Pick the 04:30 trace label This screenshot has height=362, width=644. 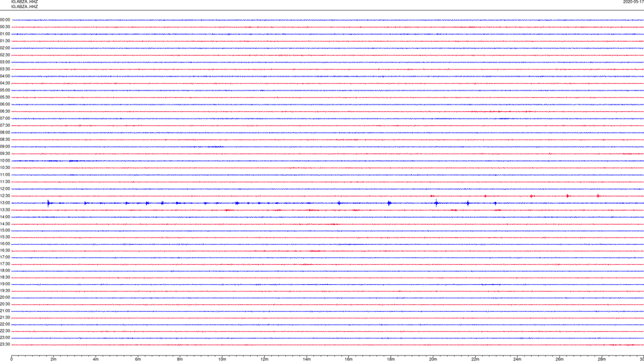tap(5, 83)
